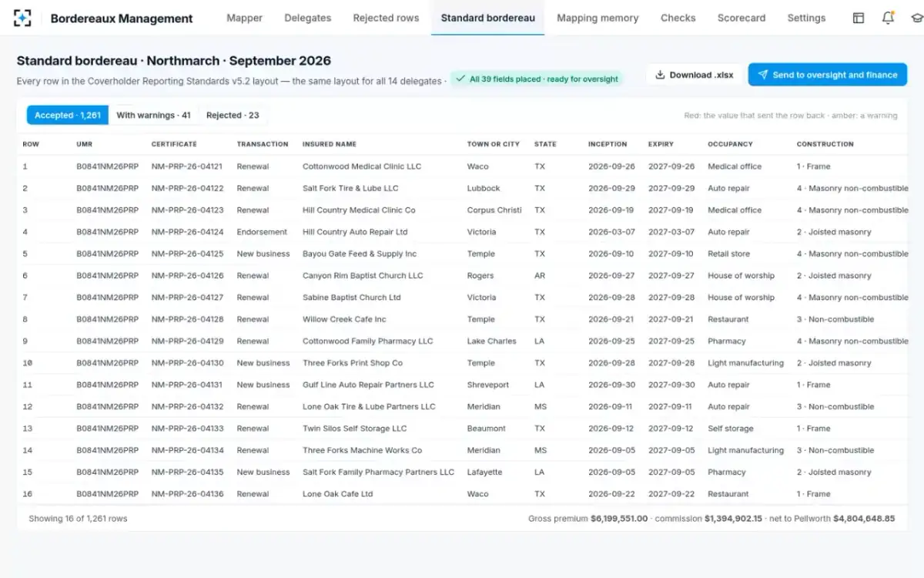Click the 'AR' state cell
The height and width of the screenshot is (578, 924).
pos(540,275)
